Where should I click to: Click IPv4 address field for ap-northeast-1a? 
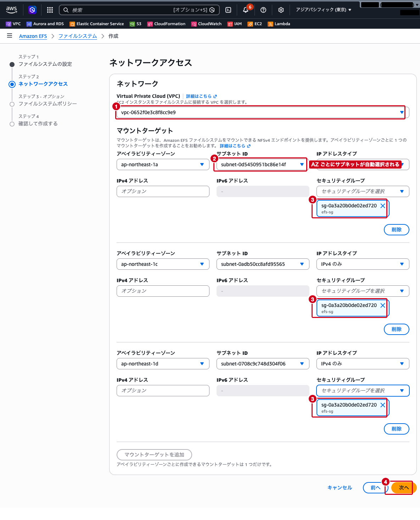tap(163, 191)
